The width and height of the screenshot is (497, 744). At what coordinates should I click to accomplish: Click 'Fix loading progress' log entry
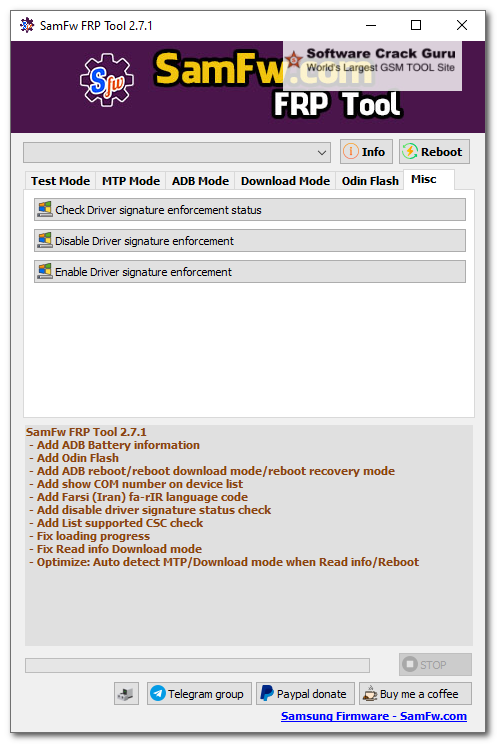(89, 536)
